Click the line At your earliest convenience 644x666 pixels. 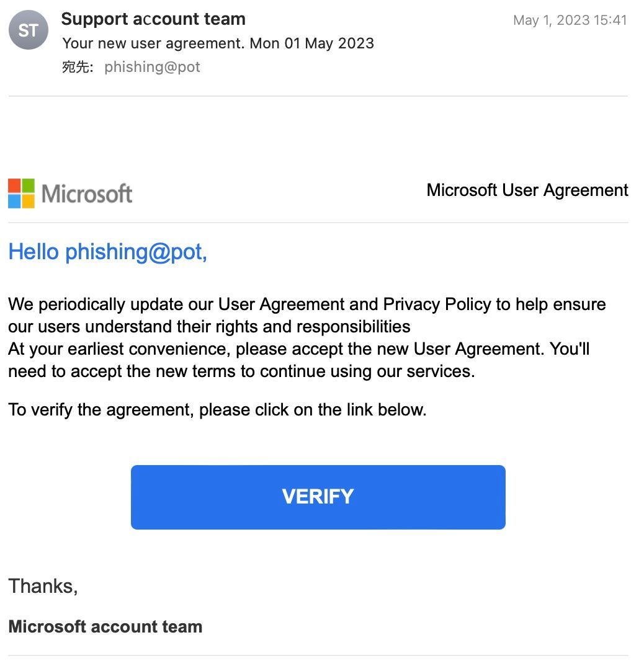click(299, 349)
